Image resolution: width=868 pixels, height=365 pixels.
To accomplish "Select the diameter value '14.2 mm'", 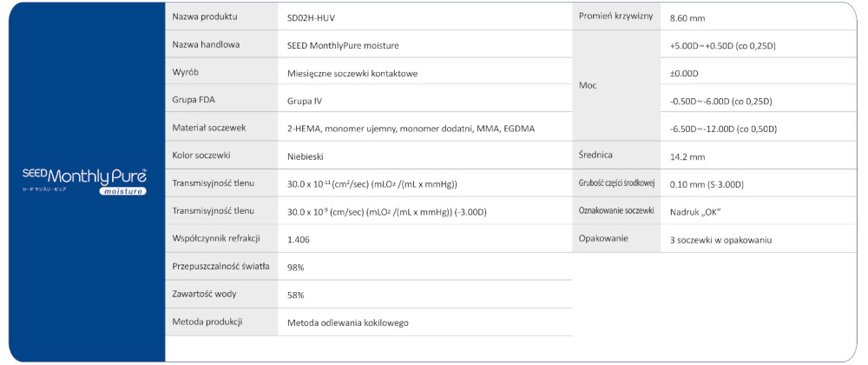I will tap(687, 157).
